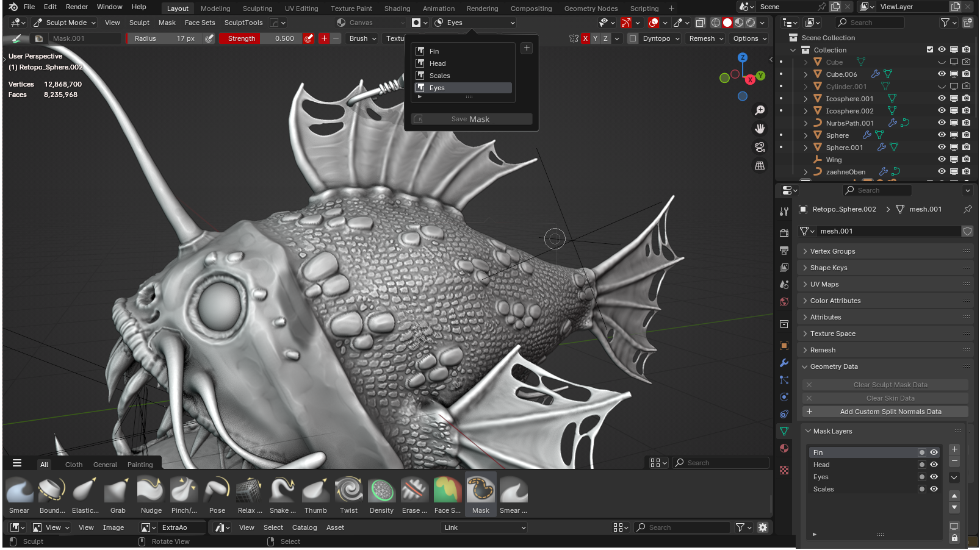This screenshot has width=980, height=550.
Task: Expand Cube.006 in the outliner
Action: tap(805, 74)
